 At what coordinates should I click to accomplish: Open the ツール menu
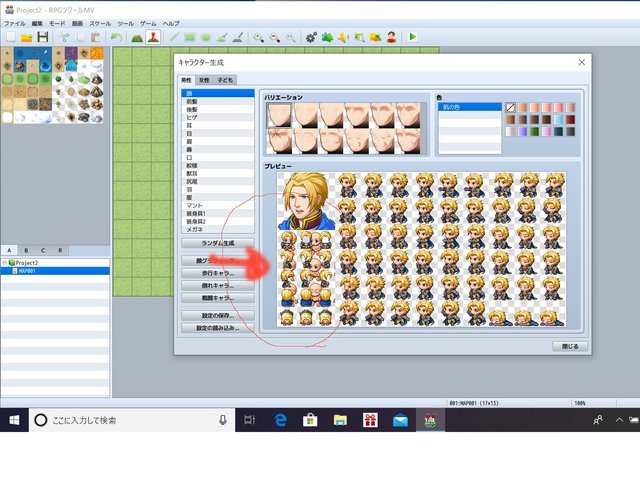(125, 23)
